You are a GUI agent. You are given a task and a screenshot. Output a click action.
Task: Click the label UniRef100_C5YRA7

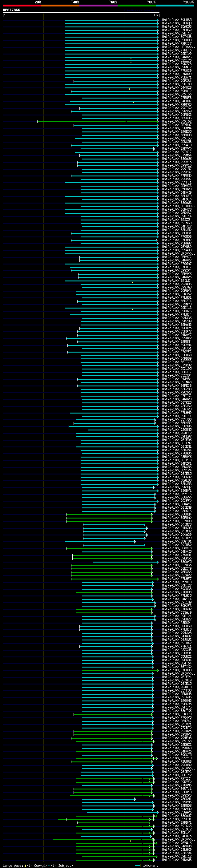click(x=177, y=125)
